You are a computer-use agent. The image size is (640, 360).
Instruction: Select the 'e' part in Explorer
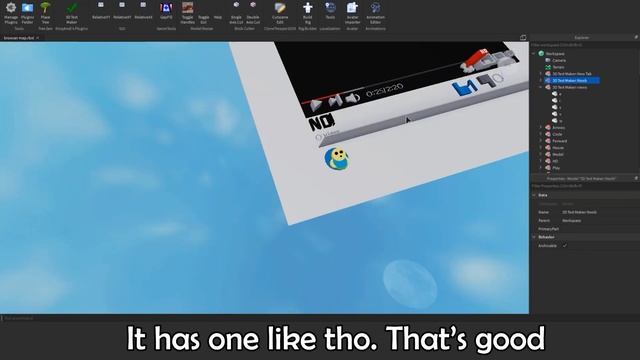click(x=560, y=94)
